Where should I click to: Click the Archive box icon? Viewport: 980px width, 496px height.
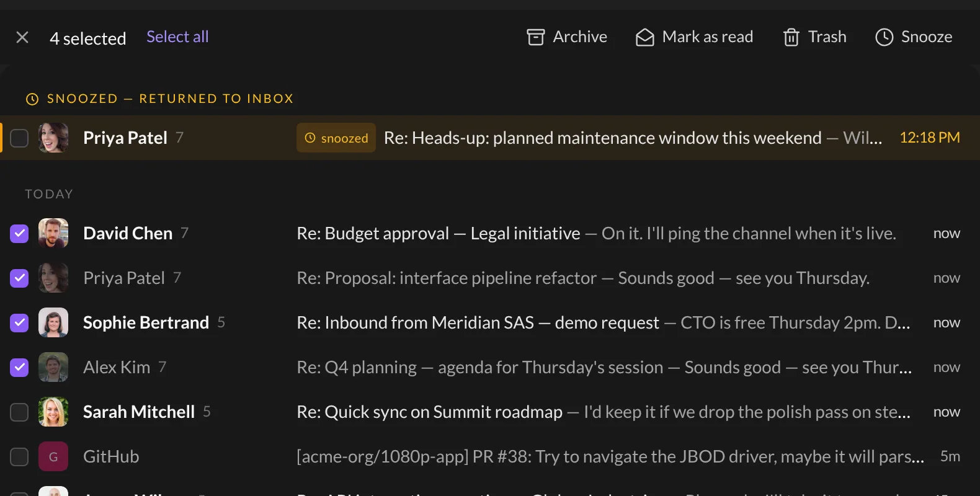pyautogui.click(x=536, y=37)
